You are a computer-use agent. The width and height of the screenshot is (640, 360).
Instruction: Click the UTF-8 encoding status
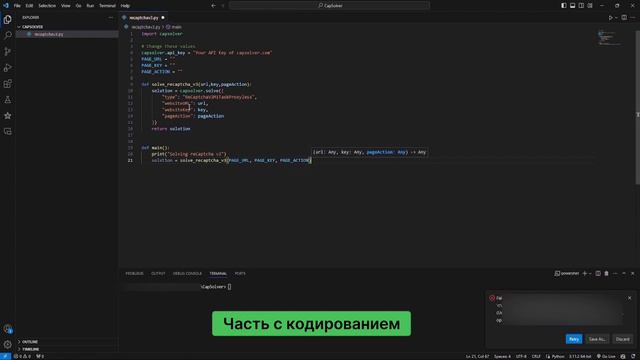(521, 356)
